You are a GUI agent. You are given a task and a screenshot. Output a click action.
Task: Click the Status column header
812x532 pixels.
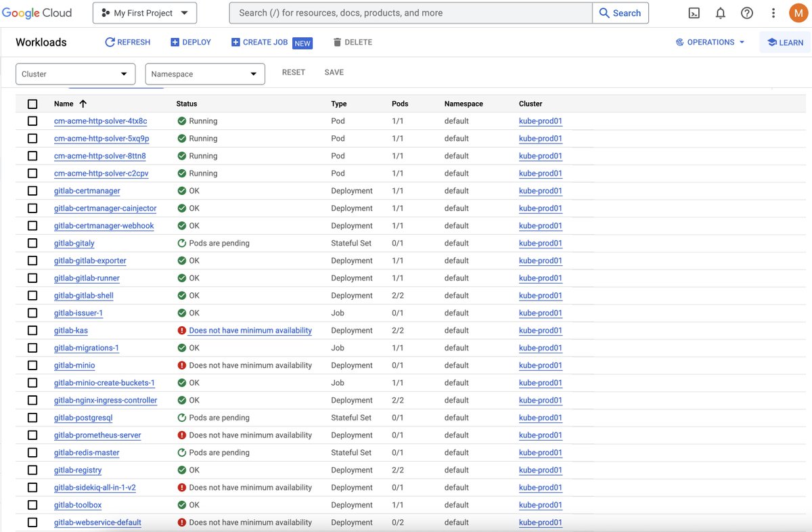click(x=187, y=104)
